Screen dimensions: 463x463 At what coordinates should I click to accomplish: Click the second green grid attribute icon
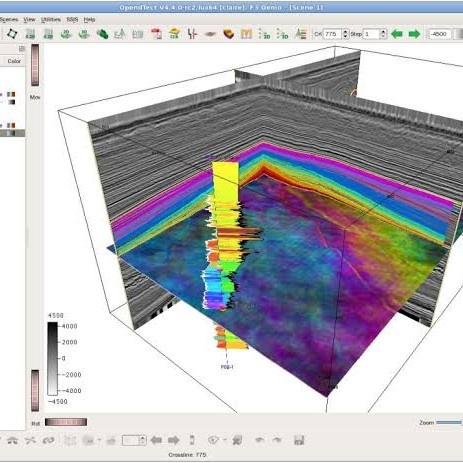click(x=48, y=34)
